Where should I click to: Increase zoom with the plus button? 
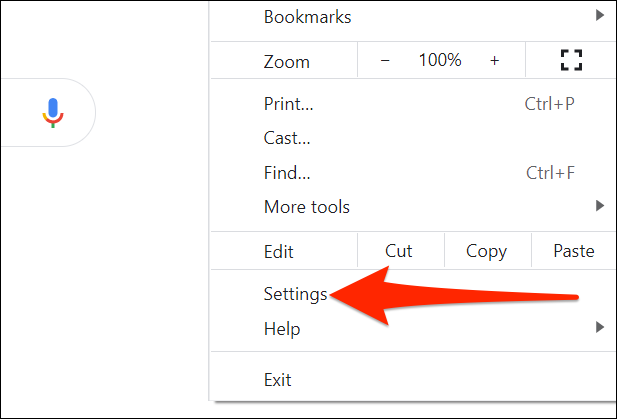494,61
